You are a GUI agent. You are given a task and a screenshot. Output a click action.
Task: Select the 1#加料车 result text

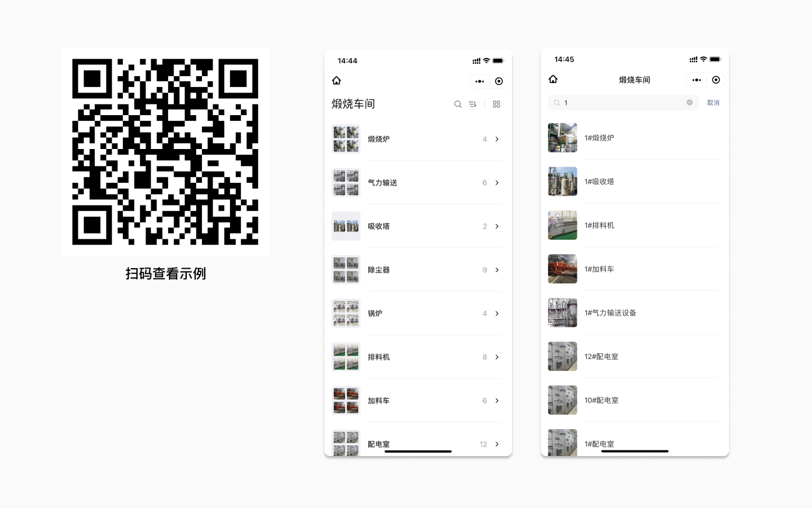click(599, 269)
